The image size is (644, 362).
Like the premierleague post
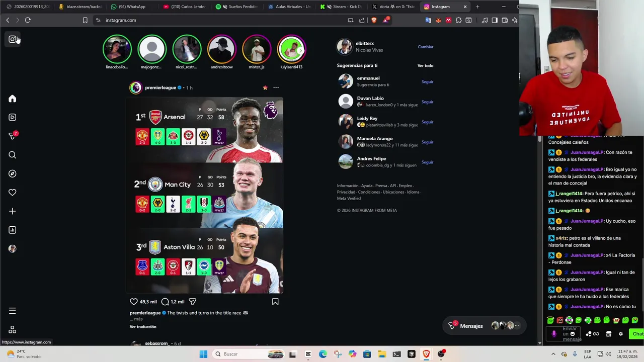pyautogui.click(x=134, y=302)
